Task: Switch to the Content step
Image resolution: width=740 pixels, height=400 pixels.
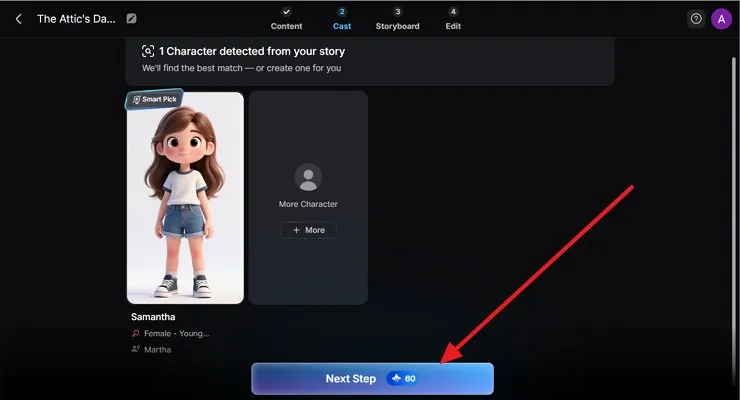Action: (286, 19)
